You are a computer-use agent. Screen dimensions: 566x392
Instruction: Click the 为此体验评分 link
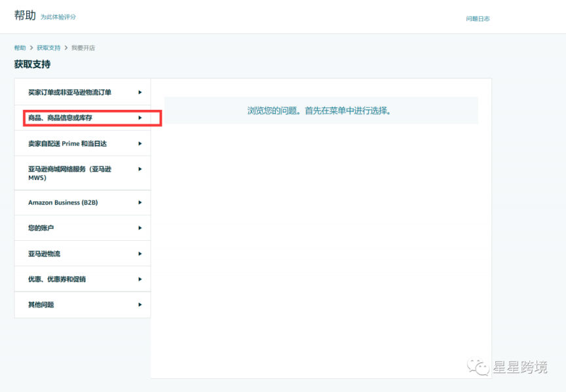[58, 17]
